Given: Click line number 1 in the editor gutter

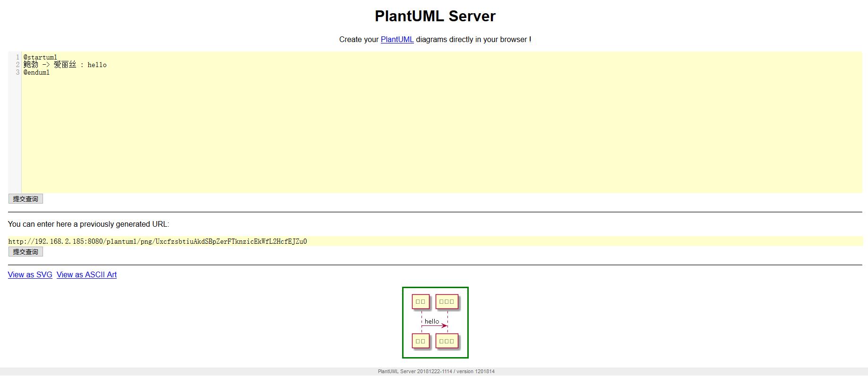Looking at the screenshot, I should 17,57.
